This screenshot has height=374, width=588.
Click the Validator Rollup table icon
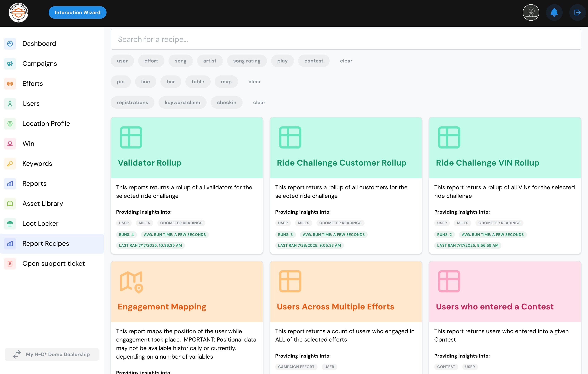pyautogui.click(x=131, y=137)
